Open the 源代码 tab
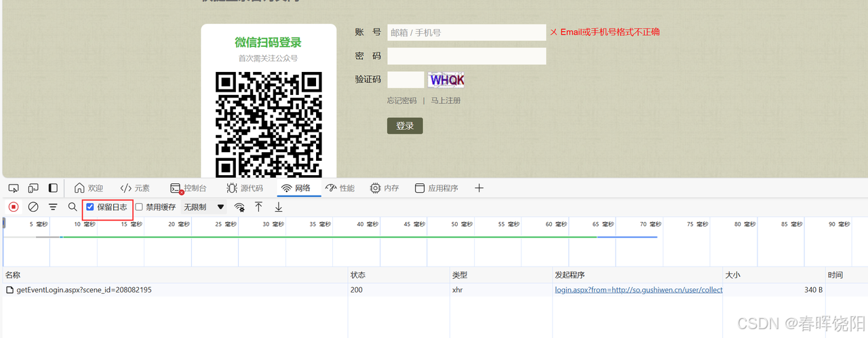Screen dimensions: 868x338 tap(244, 188)
